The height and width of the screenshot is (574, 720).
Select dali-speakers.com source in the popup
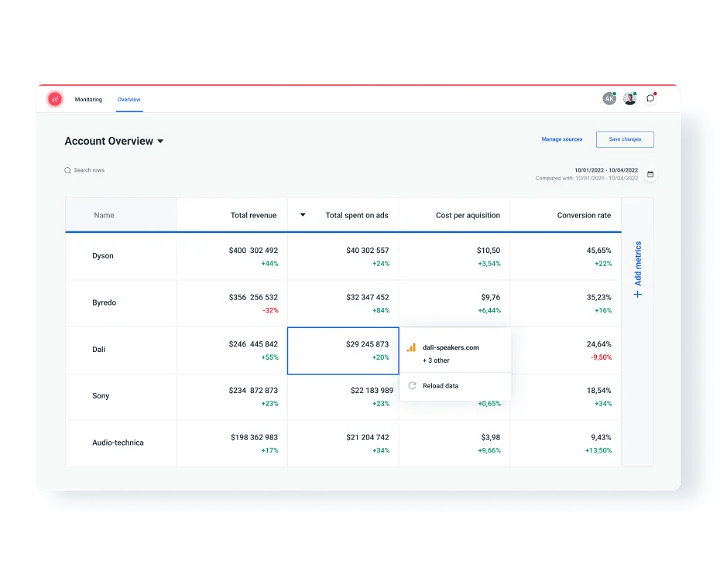click(450, 348)
